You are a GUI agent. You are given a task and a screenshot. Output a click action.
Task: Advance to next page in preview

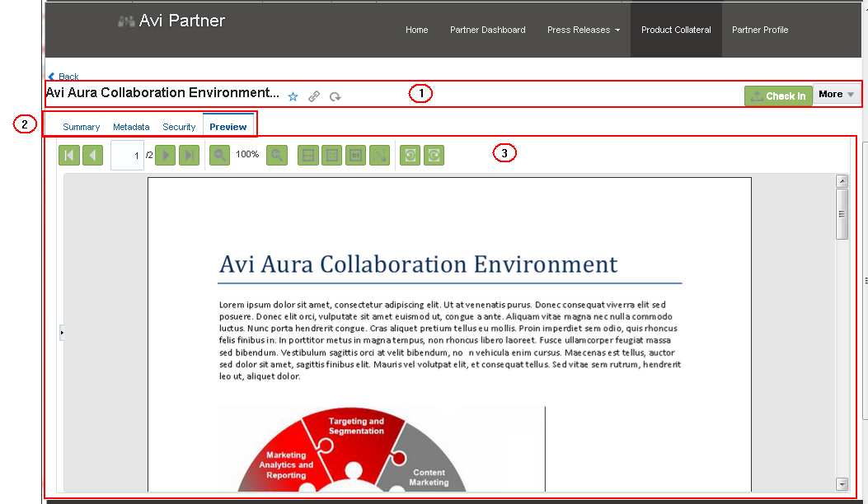pyautogui.click(x=166, y=156)
